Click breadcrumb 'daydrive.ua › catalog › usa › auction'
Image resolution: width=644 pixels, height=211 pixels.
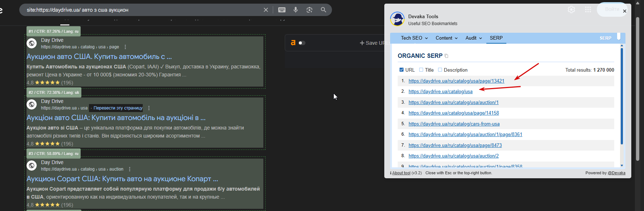[82, 169]
